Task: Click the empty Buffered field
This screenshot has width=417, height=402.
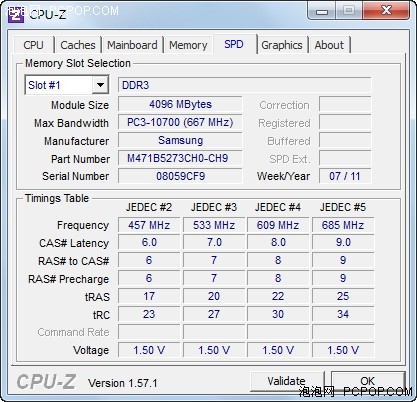Action: point(345,140)
